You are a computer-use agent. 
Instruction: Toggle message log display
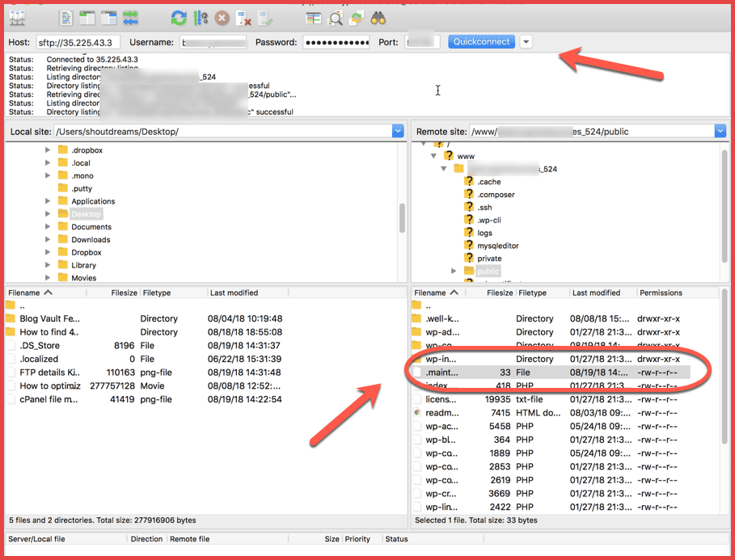click(x=67, y=18)
